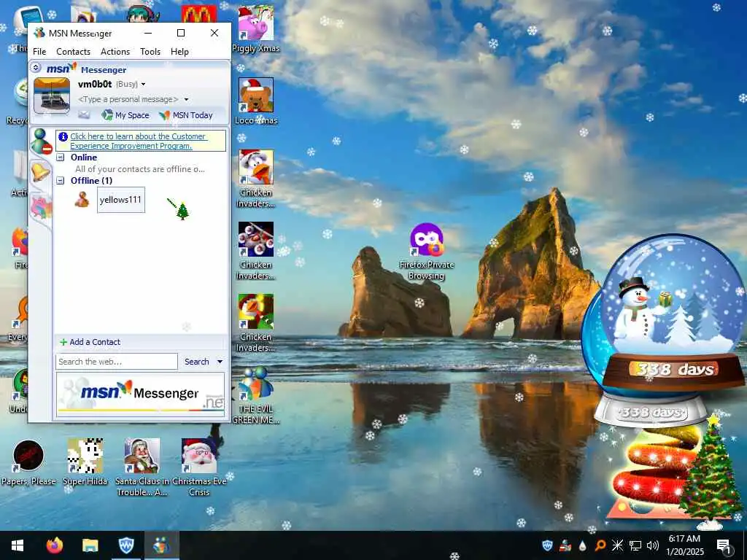Select THE EVIL GREEN ME... desktop icon
The height and width of the screenshot is (560, 747).
point(256,395)
